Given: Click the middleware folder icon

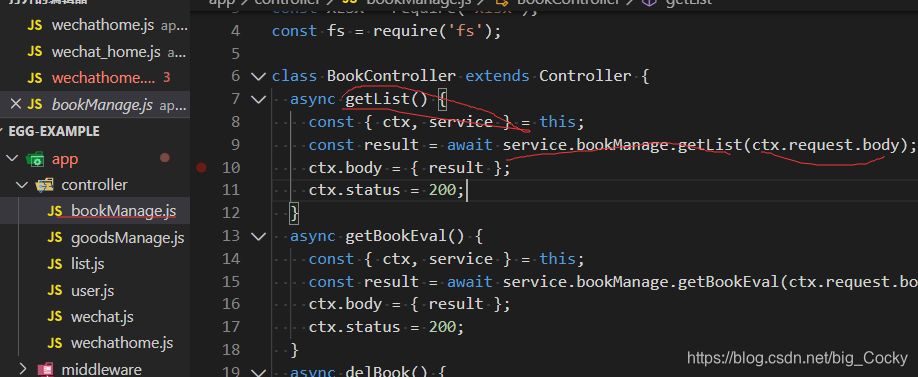Looking at the screenshot, I should (x=45, y=369).
